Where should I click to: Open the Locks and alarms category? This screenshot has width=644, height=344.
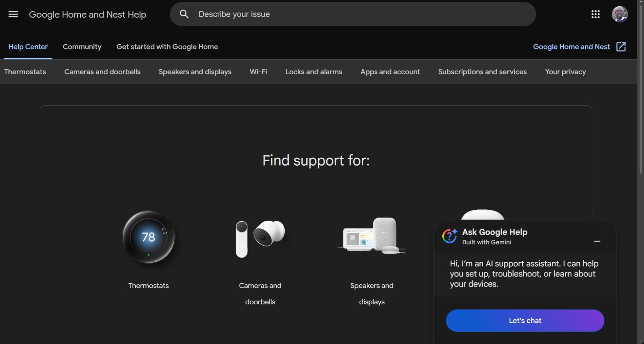(x=314, y=72)
